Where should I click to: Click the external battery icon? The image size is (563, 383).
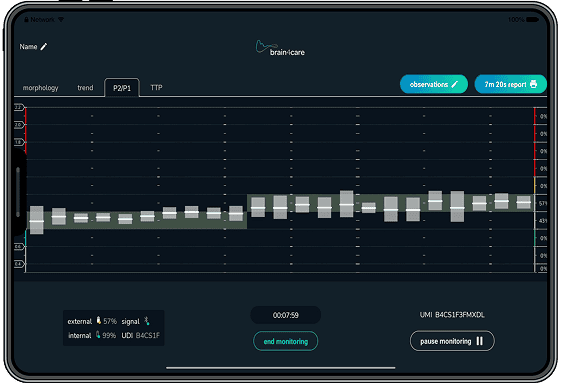(x=99, y=321)
